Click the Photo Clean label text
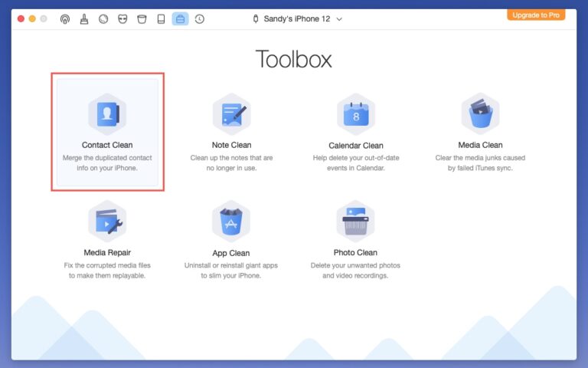Image resolution: width=588 pixels, height=368 pixels. click(355, 252)
